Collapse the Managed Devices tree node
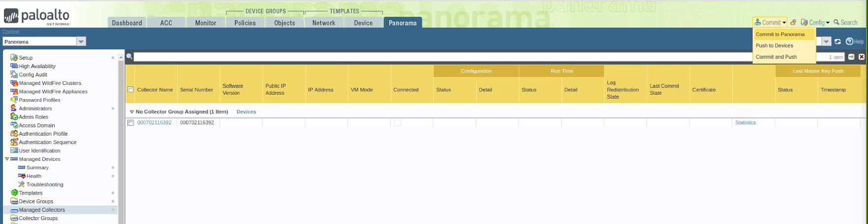 coord(7,159)
